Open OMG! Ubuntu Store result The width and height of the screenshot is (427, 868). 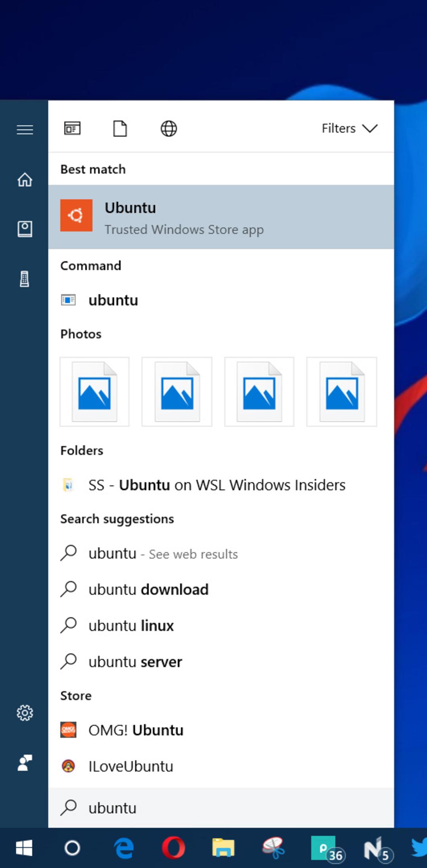point(221,730)
